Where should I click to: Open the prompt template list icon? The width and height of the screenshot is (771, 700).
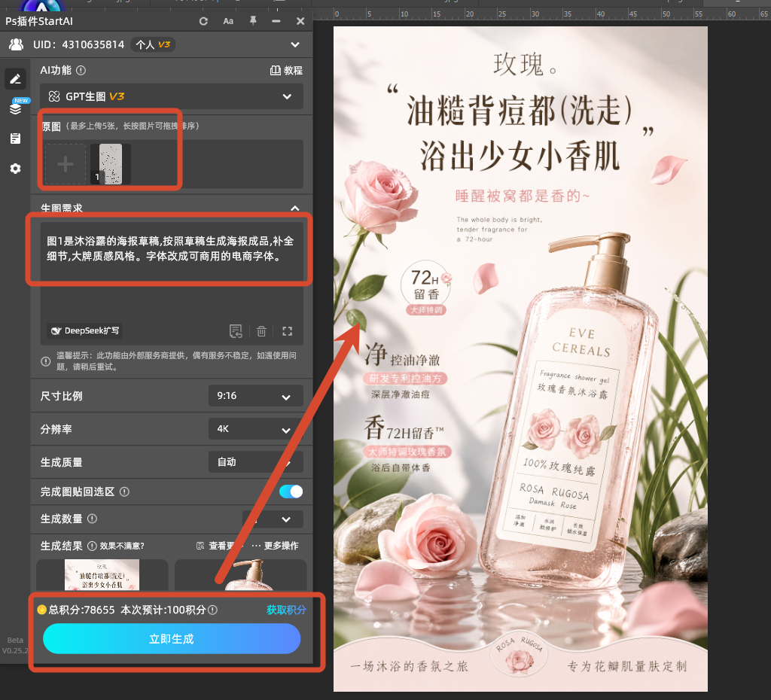(236, 331)
